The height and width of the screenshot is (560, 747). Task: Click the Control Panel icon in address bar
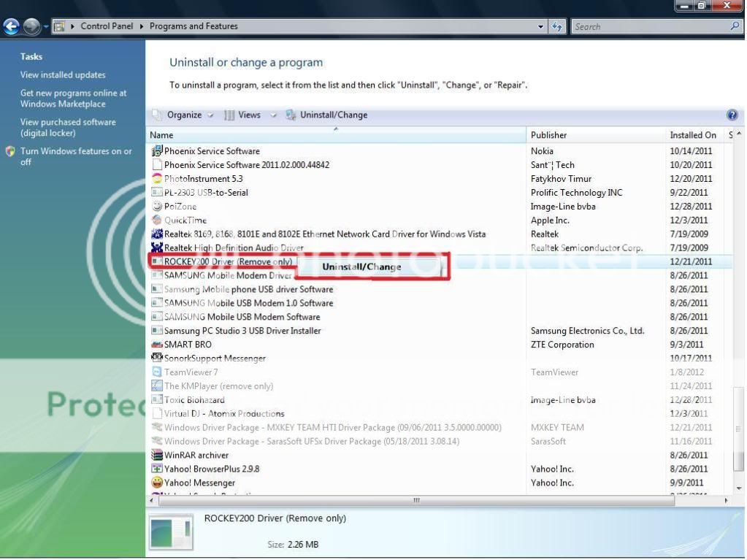click(59, 26)
